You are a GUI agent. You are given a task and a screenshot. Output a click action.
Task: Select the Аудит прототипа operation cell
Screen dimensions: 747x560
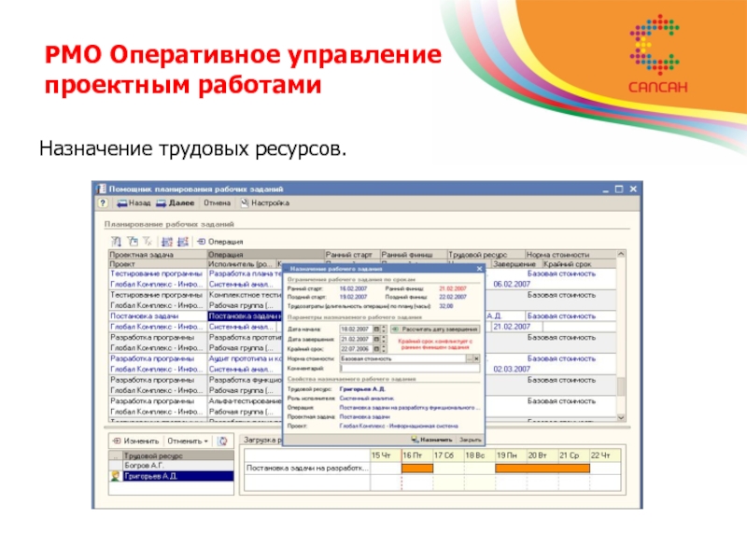246,358
